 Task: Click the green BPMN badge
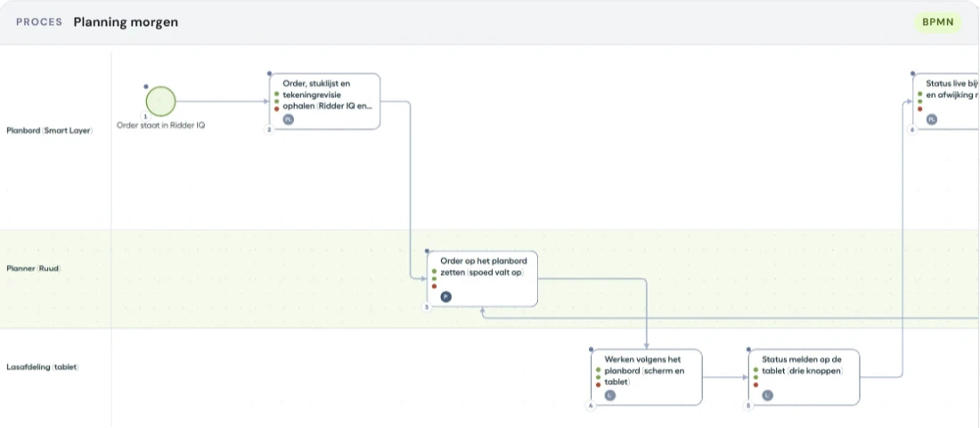click(937, 22)
